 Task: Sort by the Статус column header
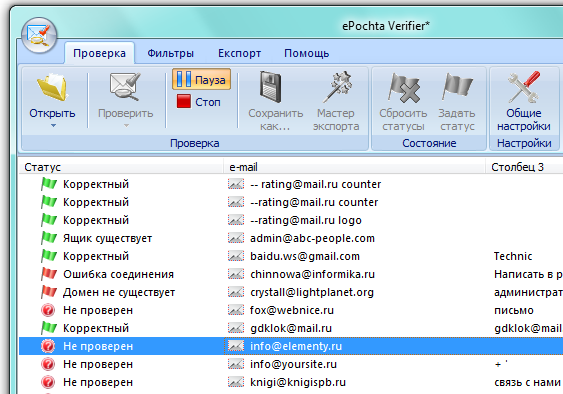tap(122, 167)
